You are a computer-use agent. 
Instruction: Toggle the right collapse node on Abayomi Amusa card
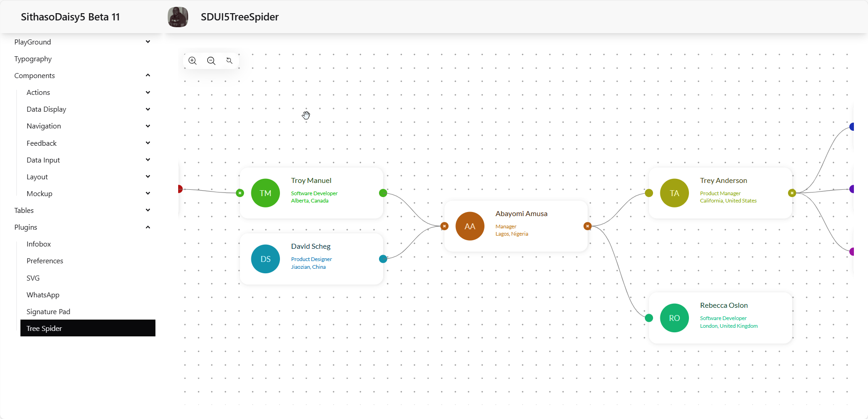coord(588,226)
